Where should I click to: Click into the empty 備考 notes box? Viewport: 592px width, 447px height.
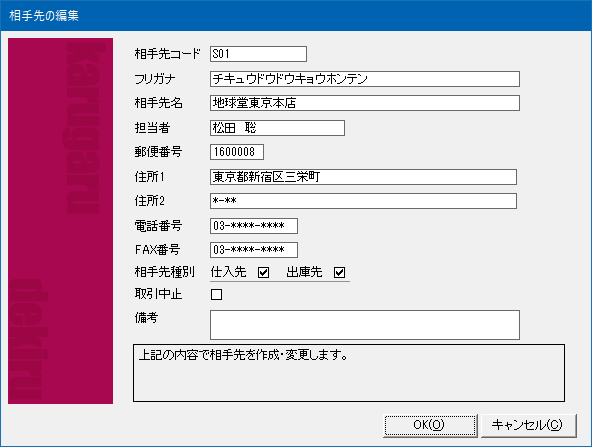click(x=365, y=325)
